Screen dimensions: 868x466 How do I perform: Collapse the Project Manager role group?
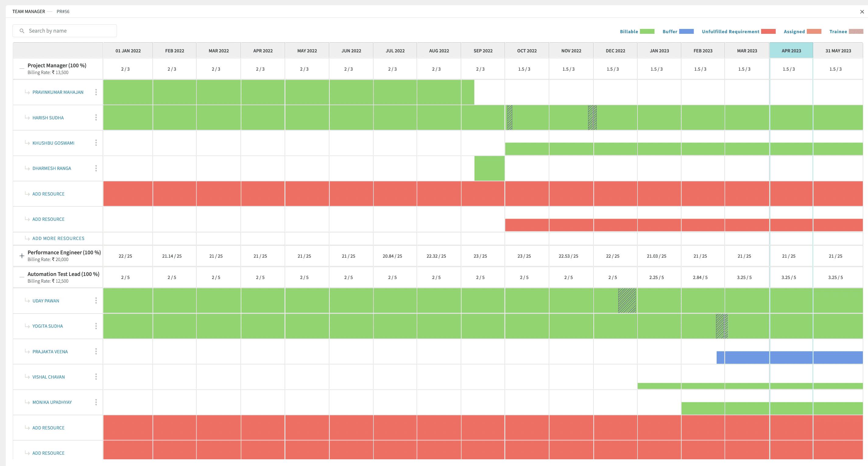[x=22, y=69]
